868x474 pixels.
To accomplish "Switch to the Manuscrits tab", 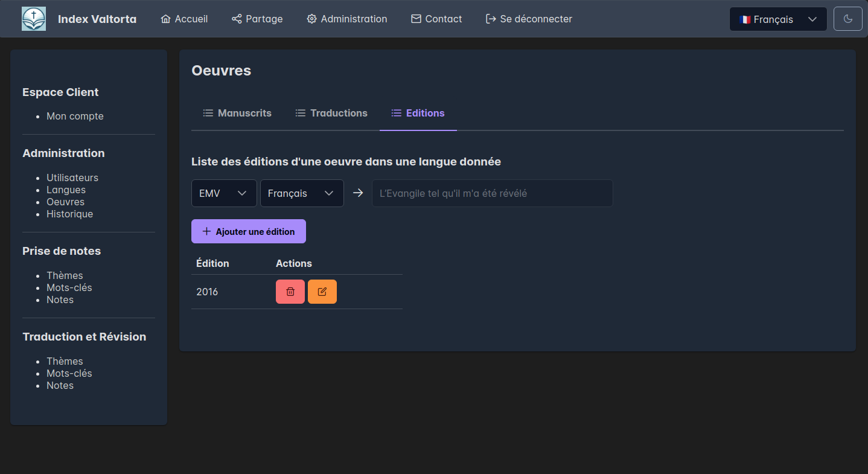I will 237,113.
